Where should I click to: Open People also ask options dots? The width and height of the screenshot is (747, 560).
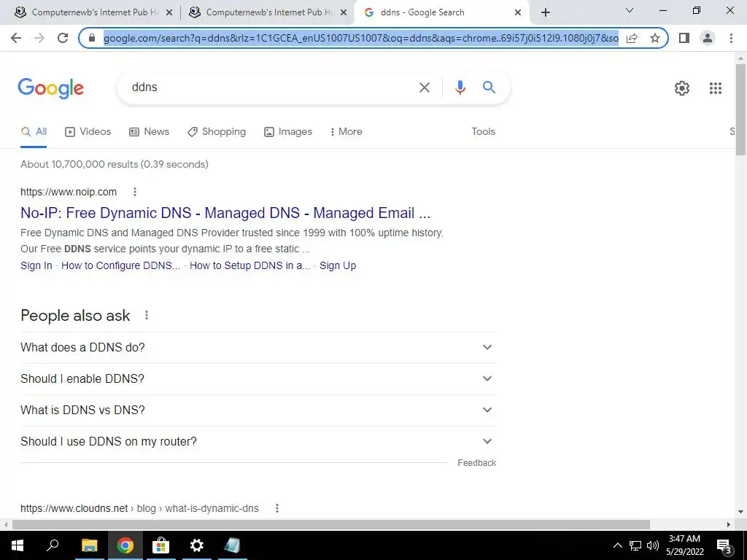click(147, 315)
